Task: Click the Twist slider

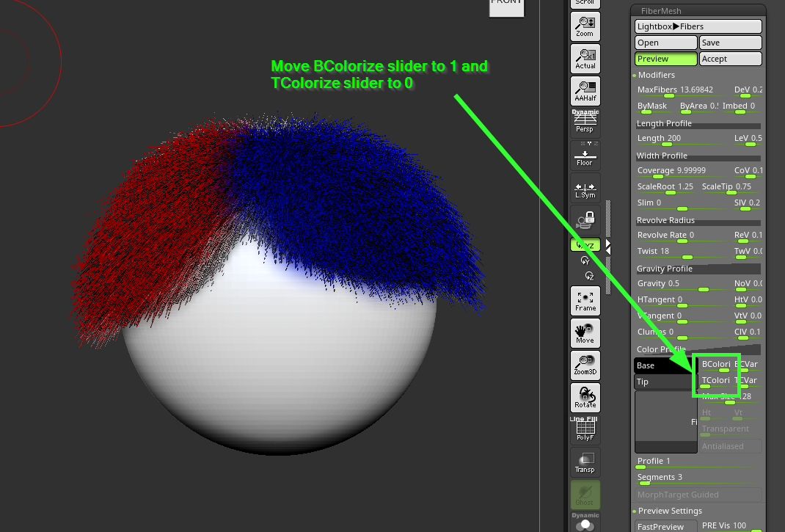Action: pyautogui.click(x=682, y=252)
